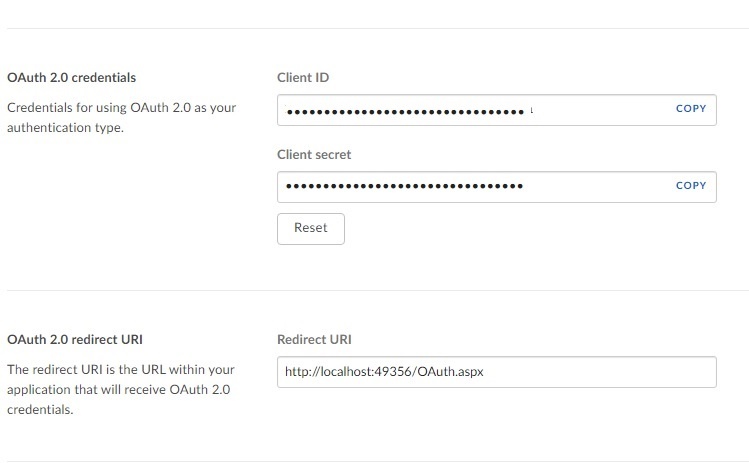Click the "Client ID" field label
Viewport: 749px width, 467px height.
[x=303, y=77]
